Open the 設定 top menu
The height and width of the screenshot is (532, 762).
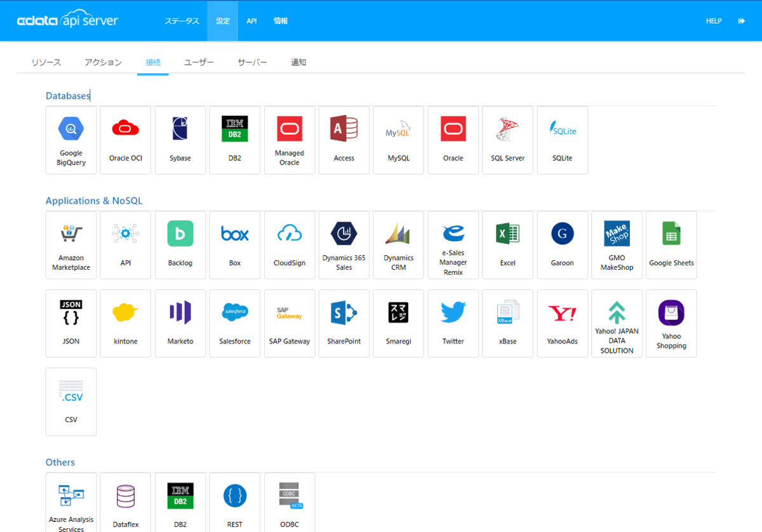223,21
